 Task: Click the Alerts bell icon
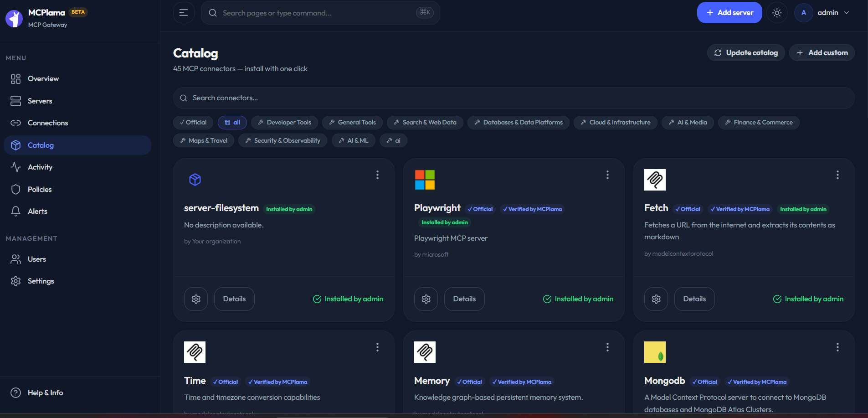point(16,212)
